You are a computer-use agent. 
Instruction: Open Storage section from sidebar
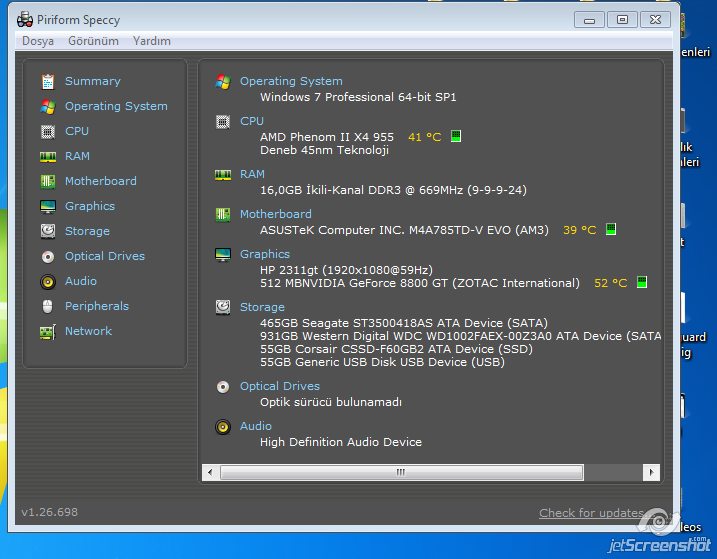[x=87, y=231]
